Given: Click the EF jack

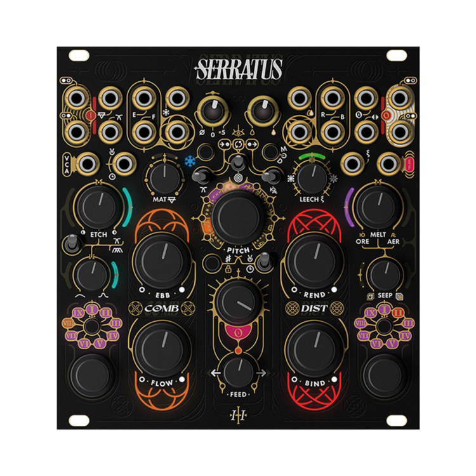Looking at the screenshot, I should (x=389, y=164).
